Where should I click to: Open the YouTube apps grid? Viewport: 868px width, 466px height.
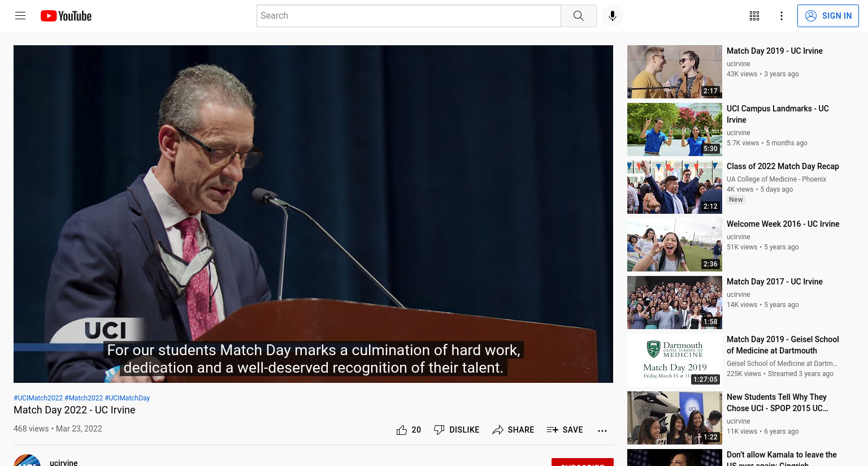pos(754,16)
